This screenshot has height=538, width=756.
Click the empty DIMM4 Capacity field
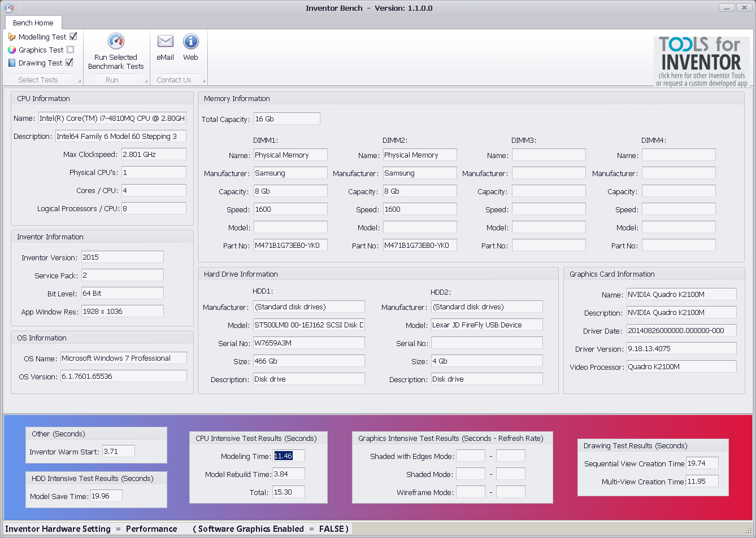(x=679, y=191)
